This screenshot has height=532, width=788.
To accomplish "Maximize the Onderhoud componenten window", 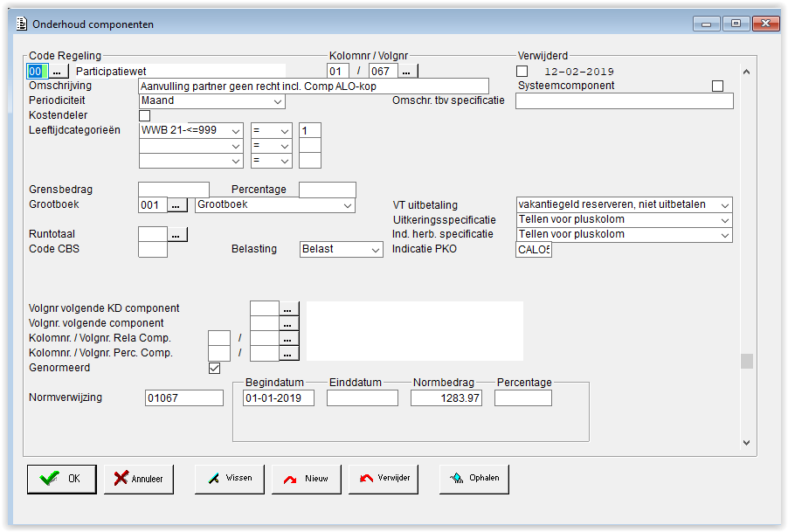I will click(736, 24).
